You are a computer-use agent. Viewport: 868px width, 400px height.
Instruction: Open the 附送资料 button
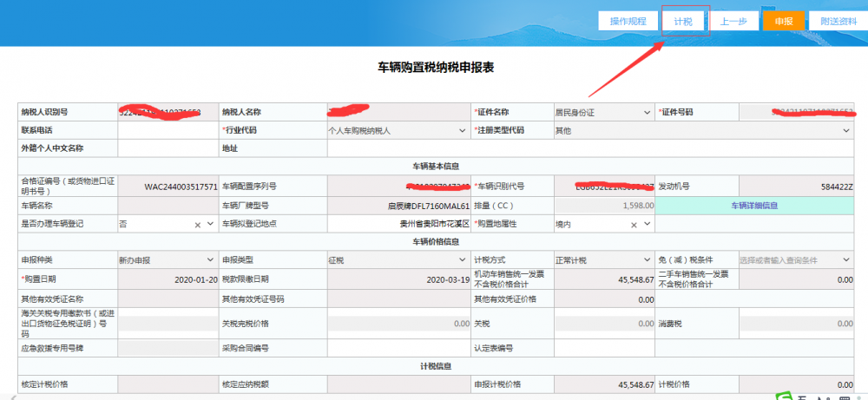click(838, 21)
